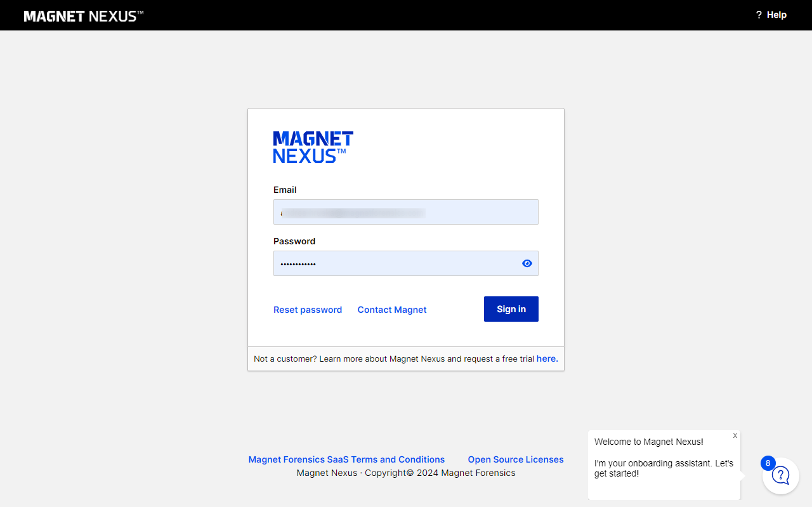The width and height of the screenshot is (812, 507).
Task: Click the Reset password link
Action: 308,310
